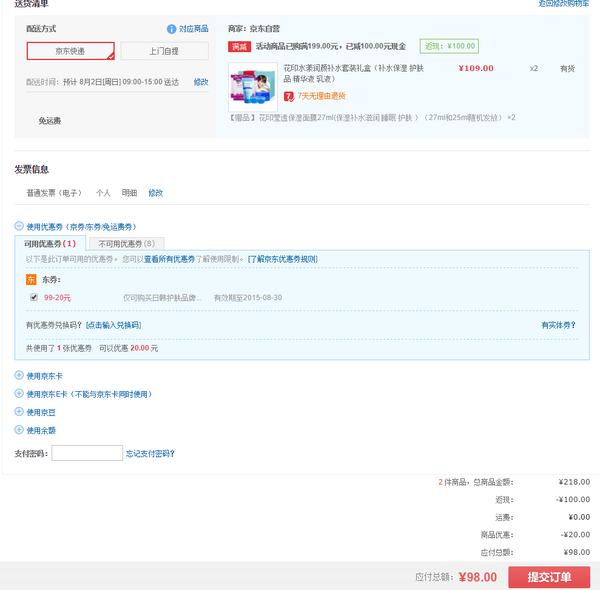Click the blue info icon beside 对应商品
Screen dimensions: 600x590
click(x=171, y=29)
